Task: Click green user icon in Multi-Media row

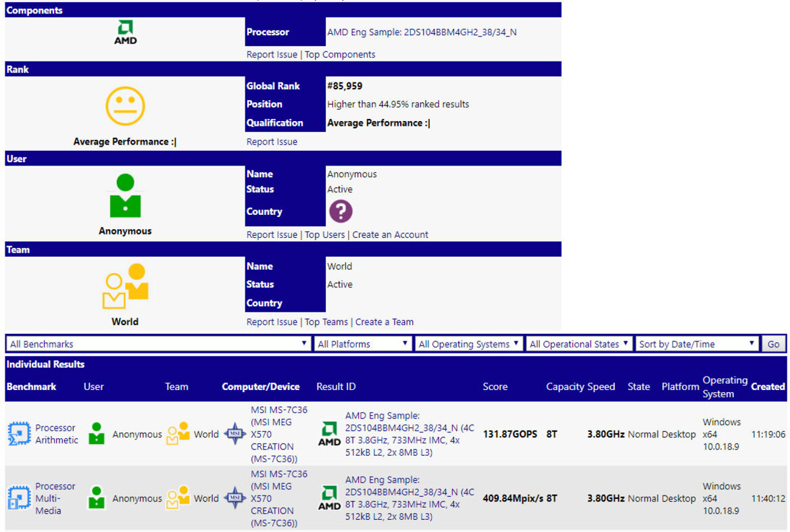Action: (x=96, y=498)
